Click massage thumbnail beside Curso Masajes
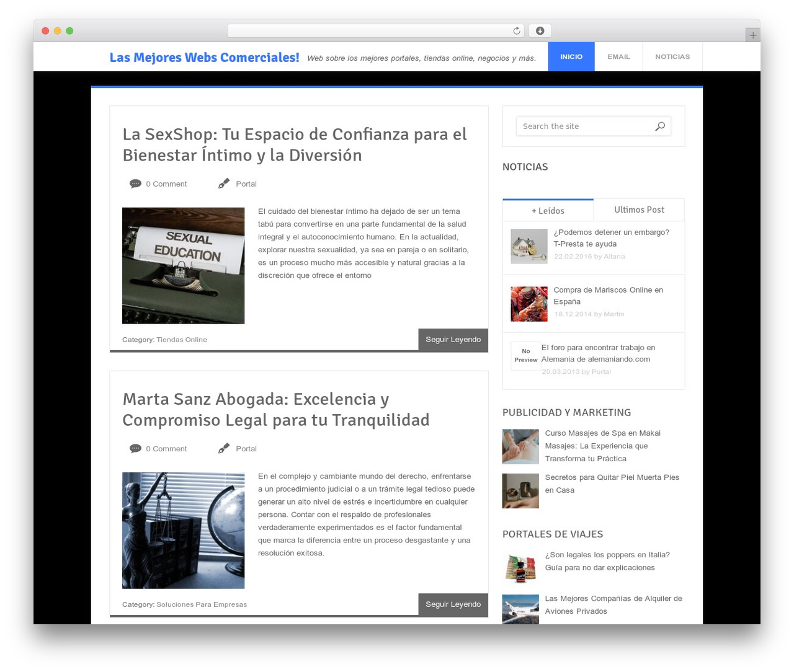794x672 pixels. [520, 446]
